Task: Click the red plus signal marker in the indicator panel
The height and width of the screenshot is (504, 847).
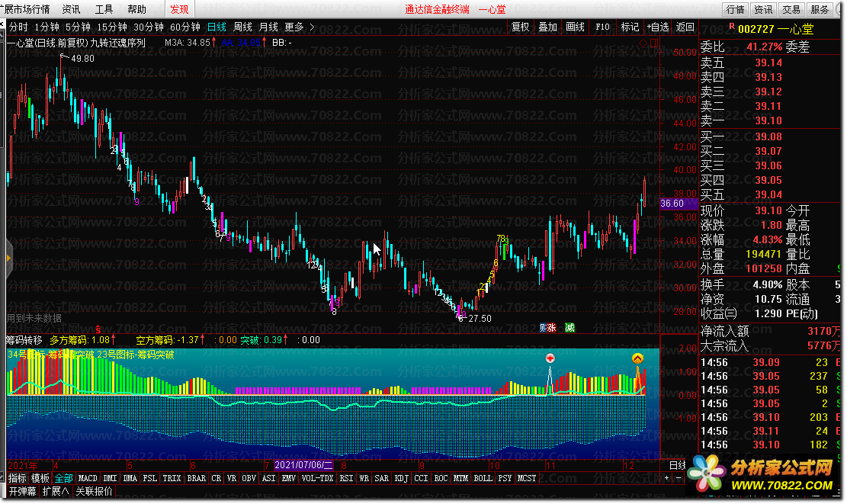Action: pos(550,358)
